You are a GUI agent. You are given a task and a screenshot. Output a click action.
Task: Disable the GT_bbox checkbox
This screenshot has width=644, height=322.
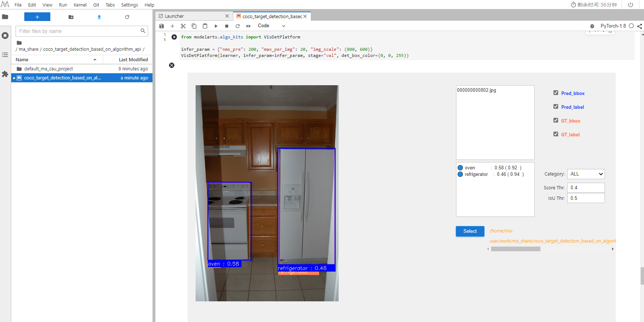click(x=556, y=120)
